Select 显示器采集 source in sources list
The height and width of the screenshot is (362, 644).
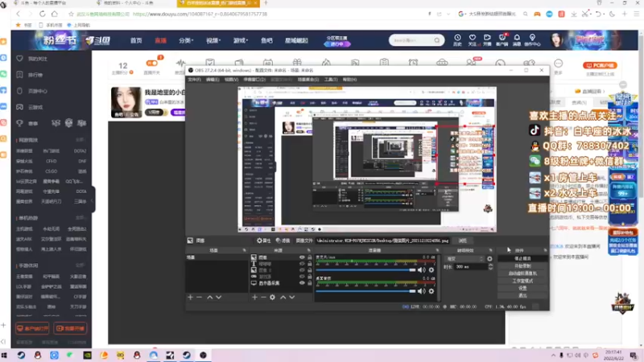pos(269,283)
